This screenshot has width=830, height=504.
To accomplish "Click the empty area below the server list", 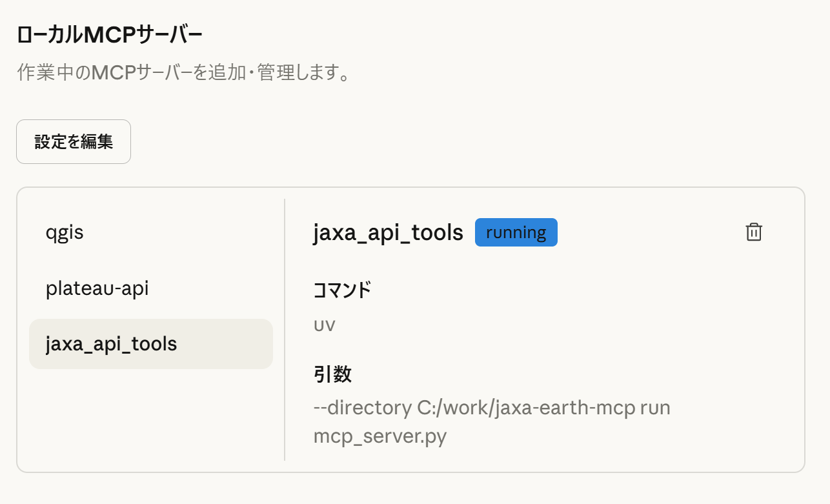I will 151,419.
